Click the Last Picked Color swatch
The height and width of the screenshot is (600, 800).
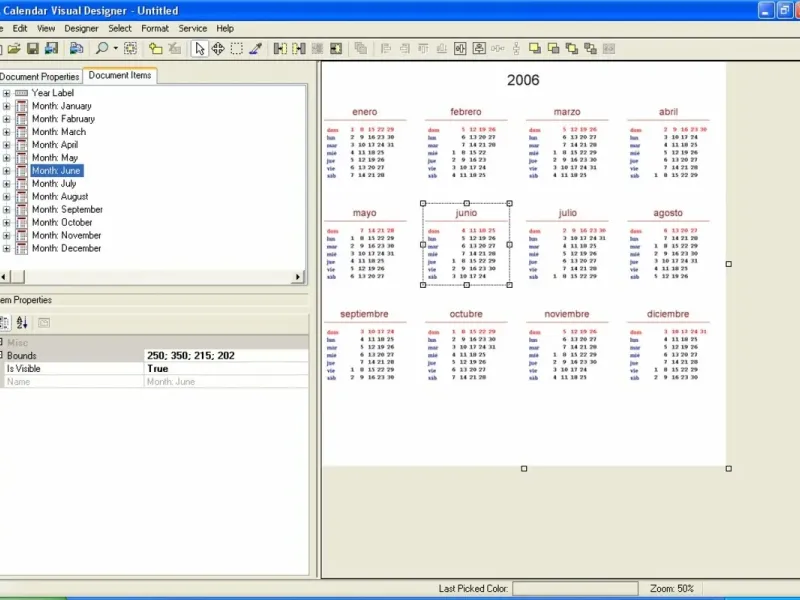(575, 588)
